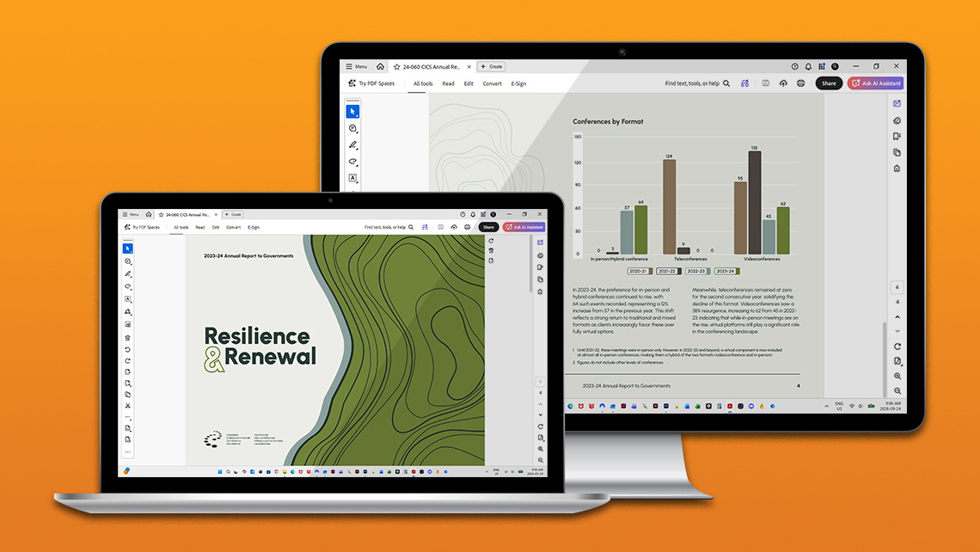Open the bookmarks panel icon on monitor
Image resolution: width=980 pixels, height=552 pixels.
[x=897, y=137]
